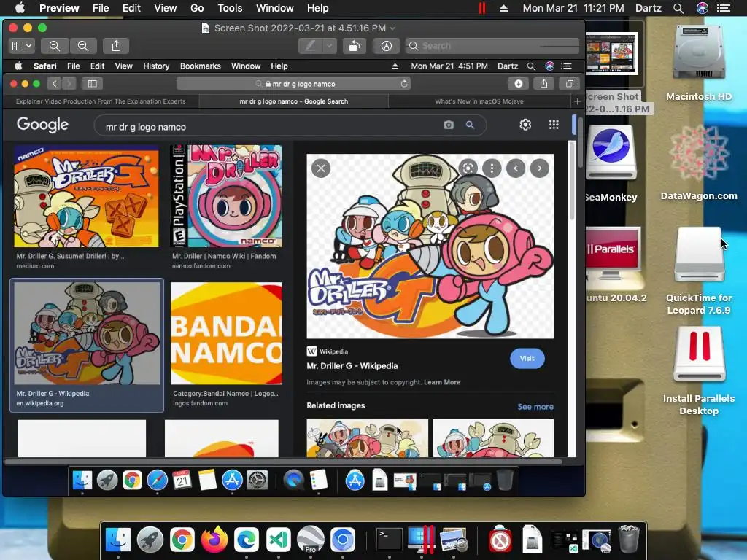747x560 pixels.
Task: Select the Highlight pen tool in Preview
Action: pos(311,46)
